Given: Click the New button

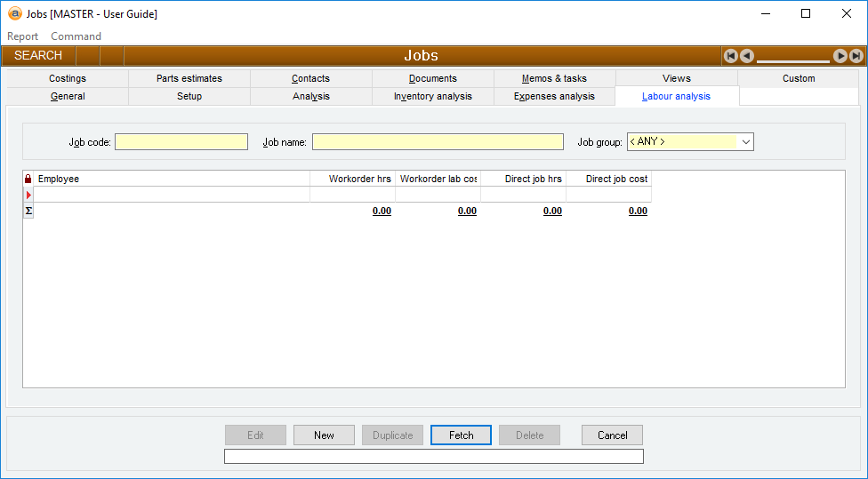Looking at the screenshot, I should tap(324, 435).
